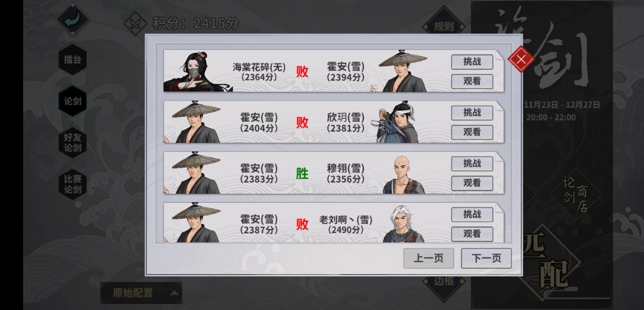The width and height of the screenshot is (644, 310).
Task: Open 比赛论剑 sidebar option
Action: coord(72,184)
